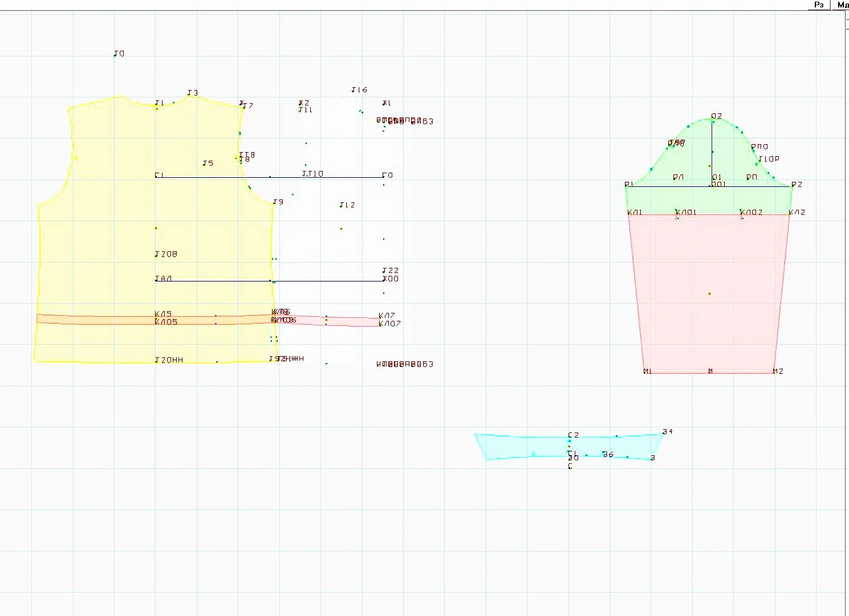
Task: Open the Рз tab
Action: (819, 5)
